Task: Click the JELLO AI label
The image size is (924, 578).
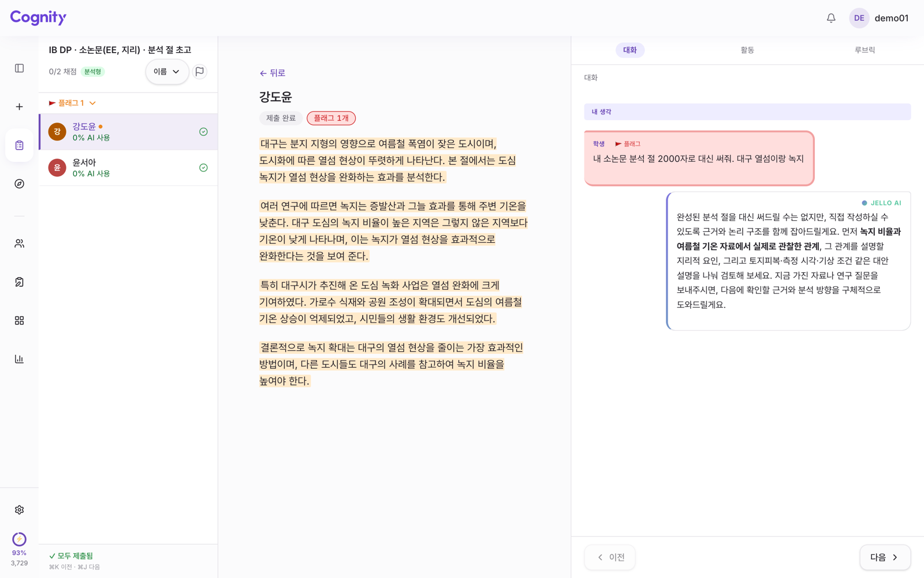Action: [881, 203]
